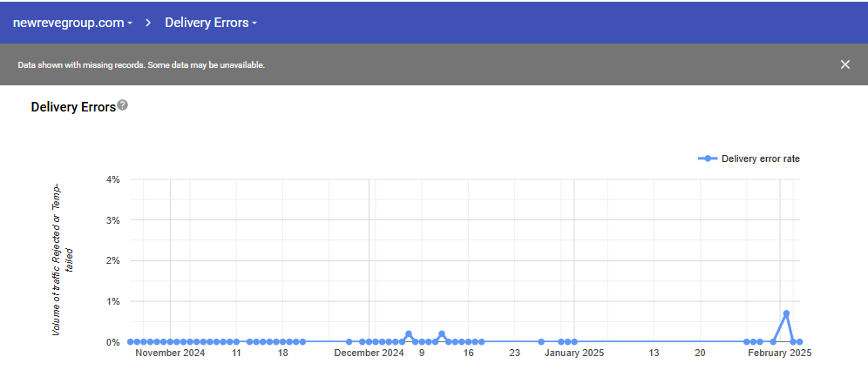This screenshot has width=868, height=377.
Task: Click the November 2024 x-axis label
Action: tap(170, 353)
